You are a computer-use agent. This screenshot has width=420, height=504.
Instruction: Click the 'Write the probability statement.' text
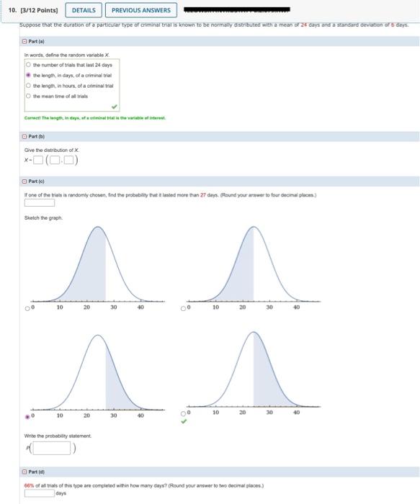[58, 436]
